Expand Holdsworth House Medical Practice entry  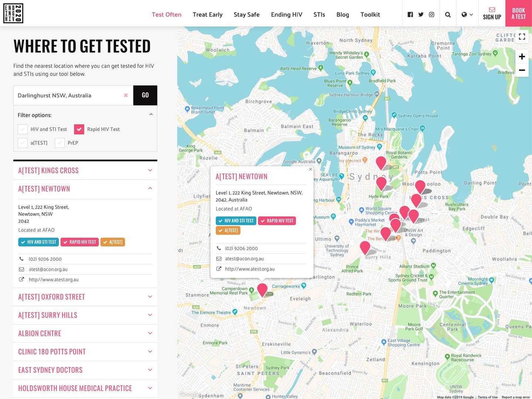tap(85, 388)
